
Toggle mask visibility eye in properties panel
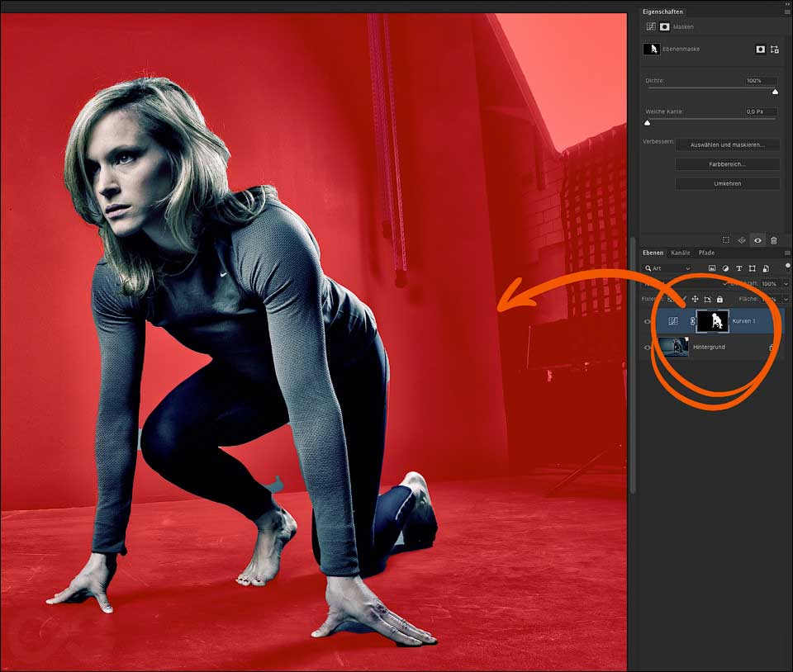757,240
